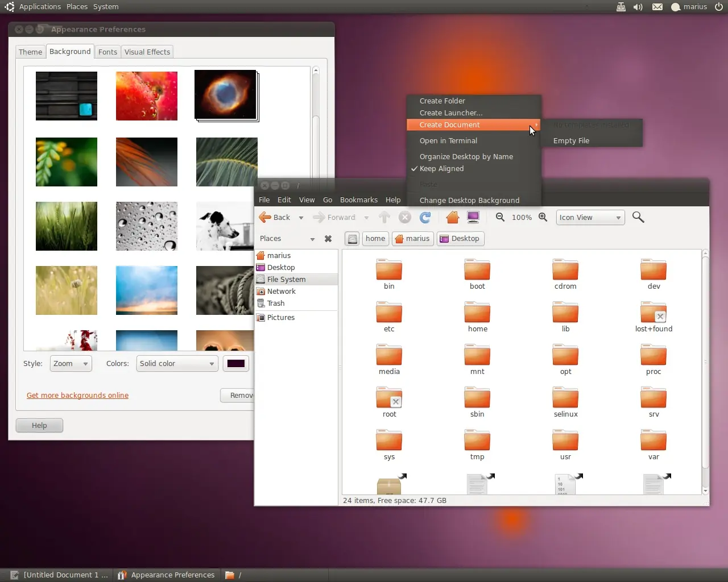Open the volume control in top panel
The width and height of the screenshot is (728, 582).
pyautogui.click(x=638, y=7)
